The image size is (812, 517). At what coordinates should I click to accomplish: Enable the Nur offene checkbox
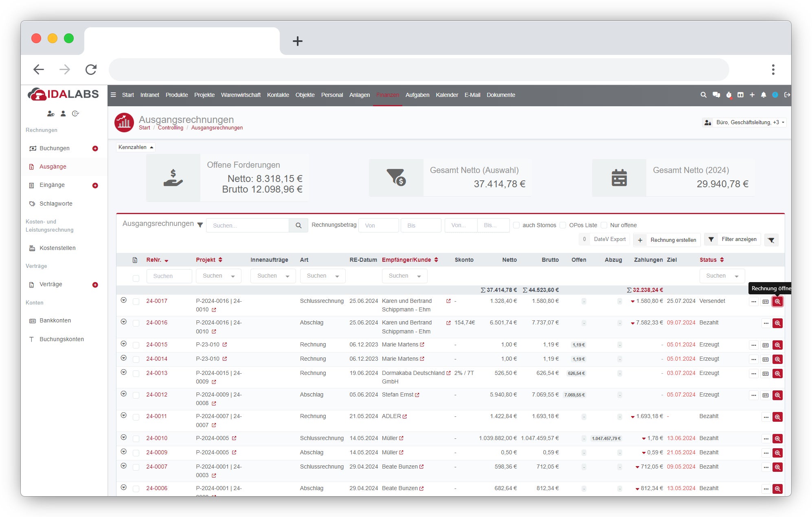(x=604, y=225)
